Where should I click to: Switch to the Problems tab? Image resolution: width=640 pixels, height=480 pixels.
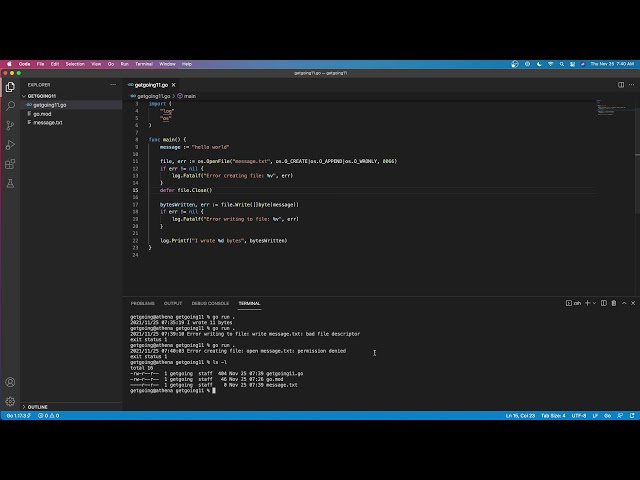142,303
